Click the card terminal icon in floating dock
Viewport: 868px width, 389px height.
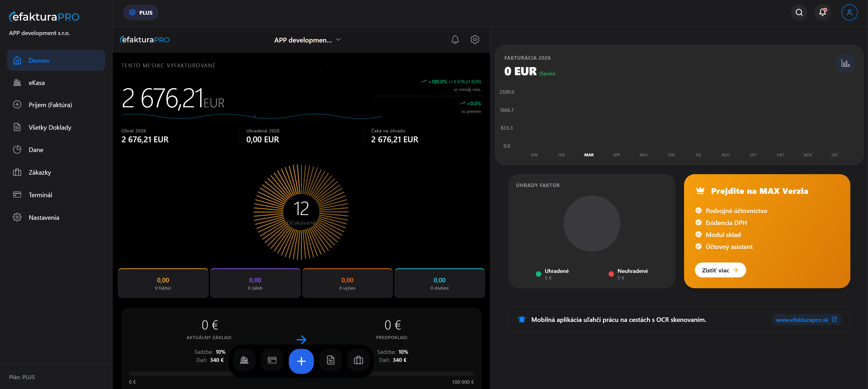tap(272, 360)
